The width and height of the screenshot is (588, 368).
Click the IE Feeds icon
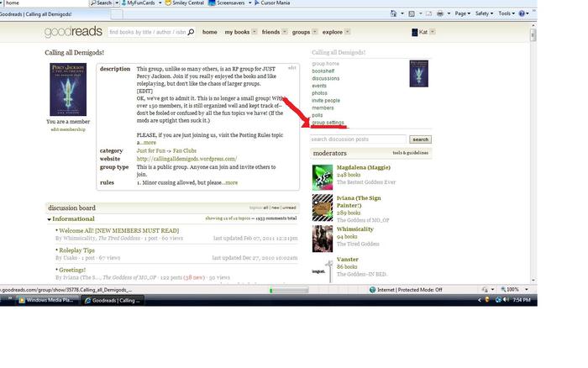[412, 13]
